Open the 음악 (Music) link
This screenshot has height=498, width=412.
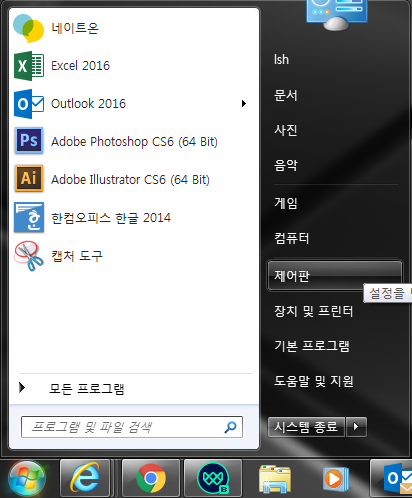[x=286, y=165]
